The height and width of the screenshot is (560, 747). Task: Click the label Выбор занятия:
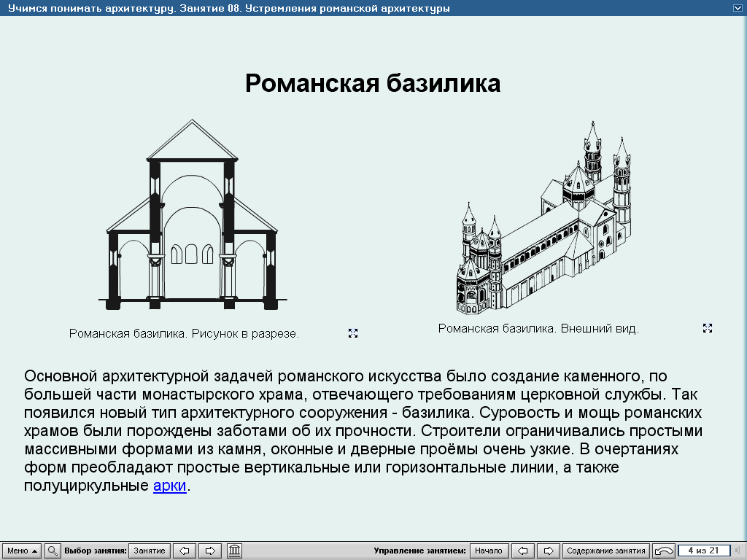(96, 551)
